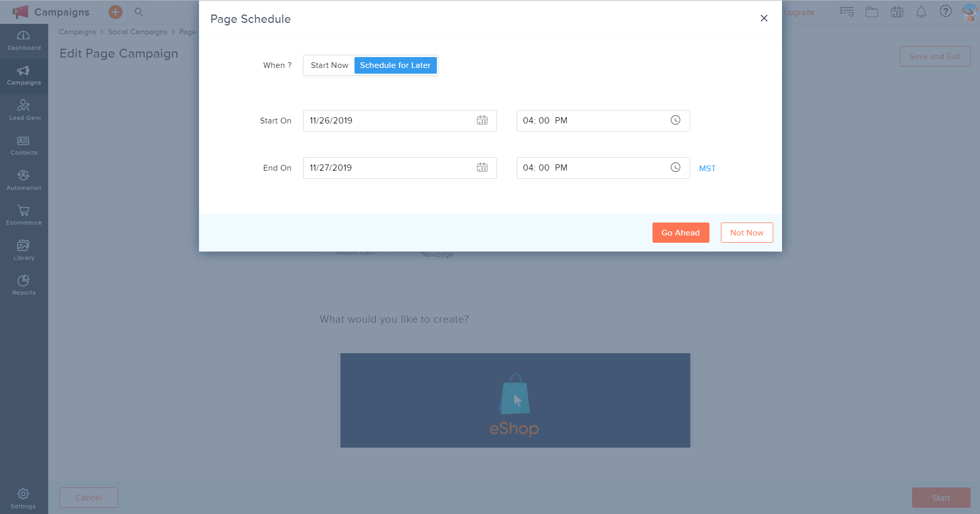The width and height of the screenshot is (980, 514).
Task: Click the Upgrade link
Action: pos(799,12)
